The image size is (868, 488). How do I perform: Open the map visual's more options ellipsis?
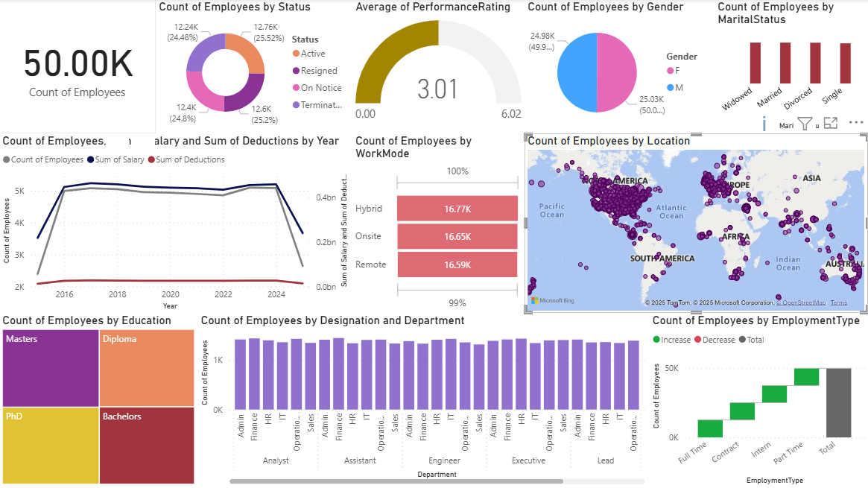click(855, 123)
